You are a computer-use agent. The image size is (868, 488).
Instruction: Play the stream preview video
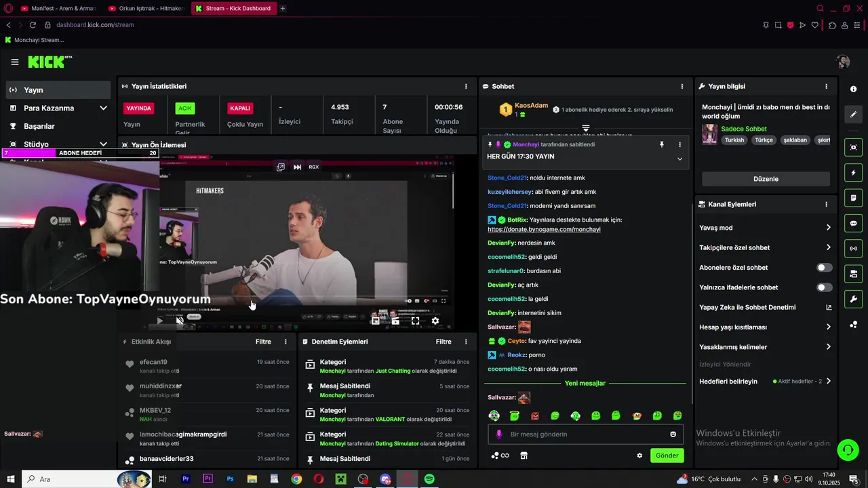click(x=160, y=321)
